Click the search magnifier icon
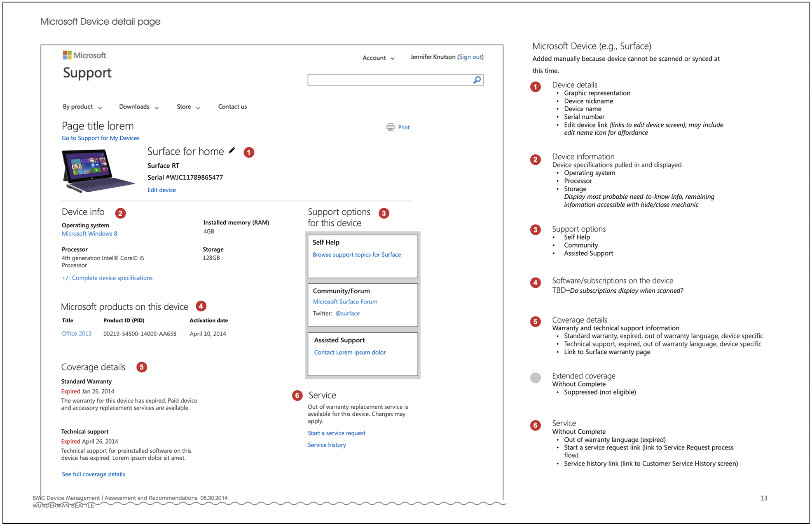 click(x=477, y=79)
